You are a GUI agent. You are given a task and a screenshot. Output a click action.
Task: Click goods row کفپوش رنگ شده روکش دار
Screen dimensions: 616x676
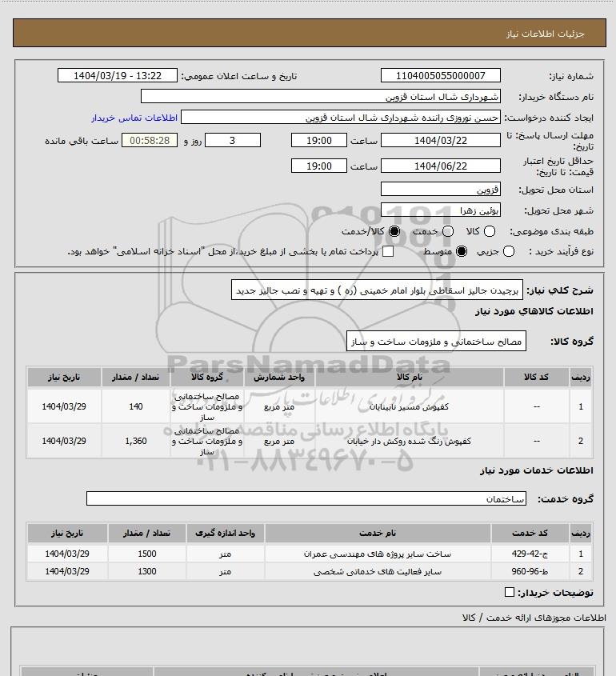coord(309,441)
